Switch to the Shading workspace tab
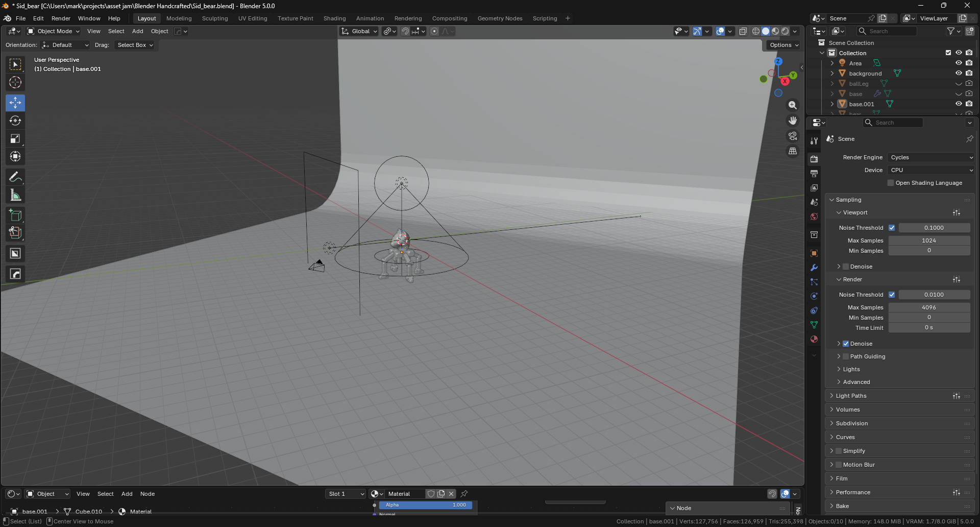 tap(334, 18)
